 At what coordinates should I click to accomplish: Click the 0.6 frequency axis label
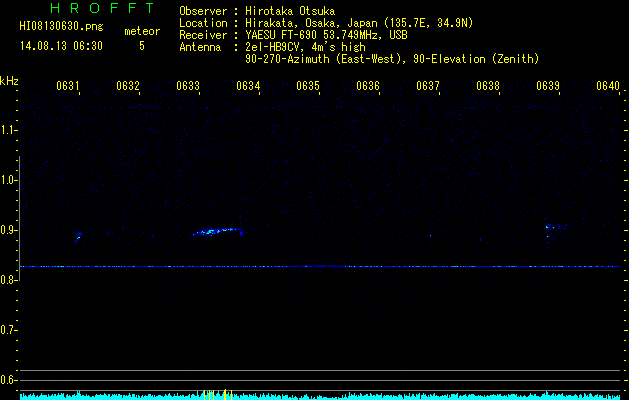click(x=8, y=380)
